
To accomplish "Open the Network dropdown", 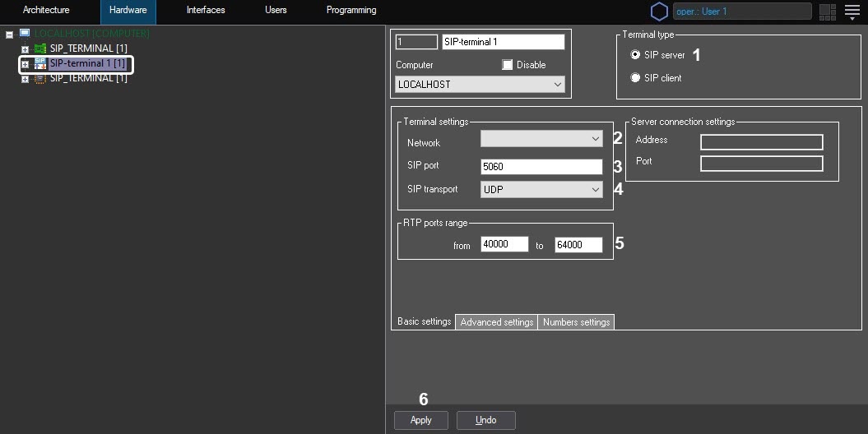I will tap(541, 141).
